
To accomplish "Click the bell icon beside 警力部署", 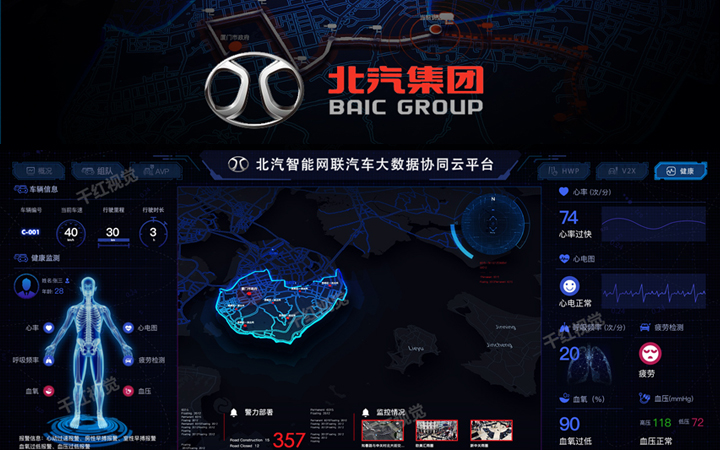I will [x=234, y=412].
